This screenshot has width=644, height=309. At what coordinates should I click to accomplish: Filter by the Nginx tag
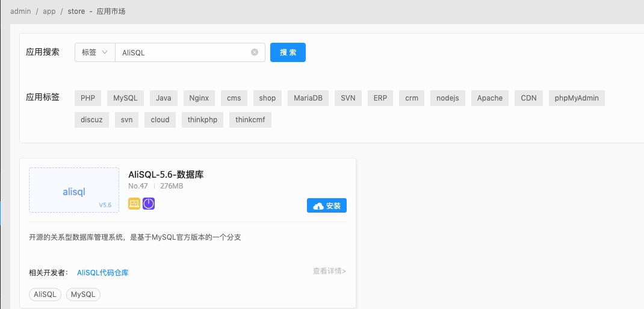(199, 98)
